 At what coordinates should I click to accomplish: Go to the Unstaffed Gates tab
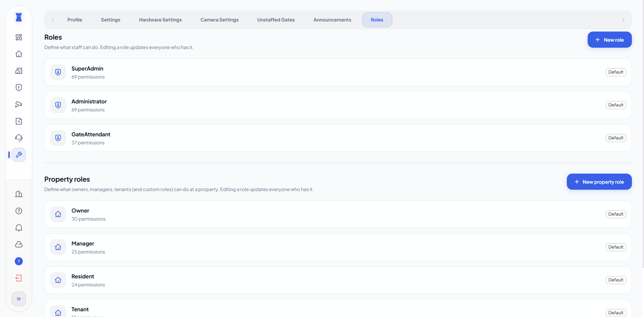pos(276,20)
